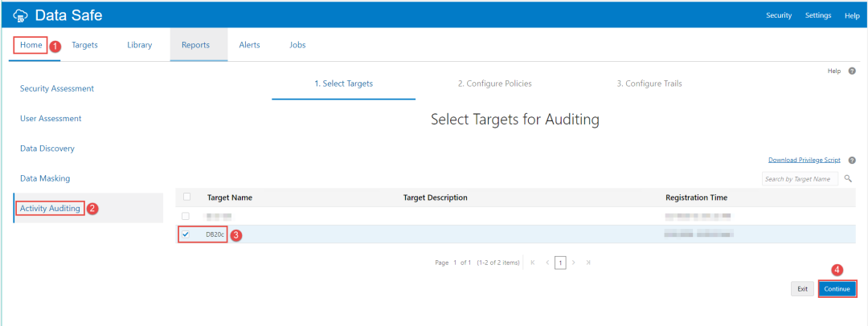This screenshot has width=868, height=326.
Task: Open the Reports tab
Action: [195, 45]
